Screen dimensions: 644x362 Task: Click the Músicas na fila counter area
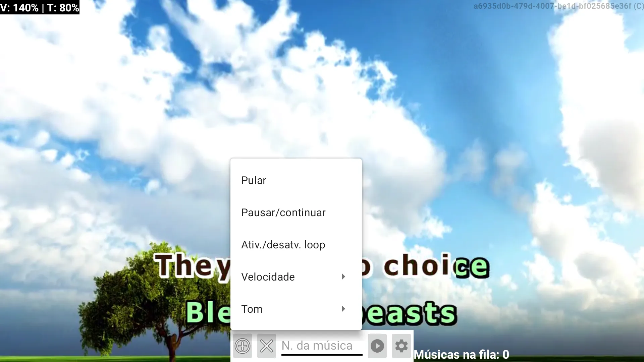click(x=462, y=354)
